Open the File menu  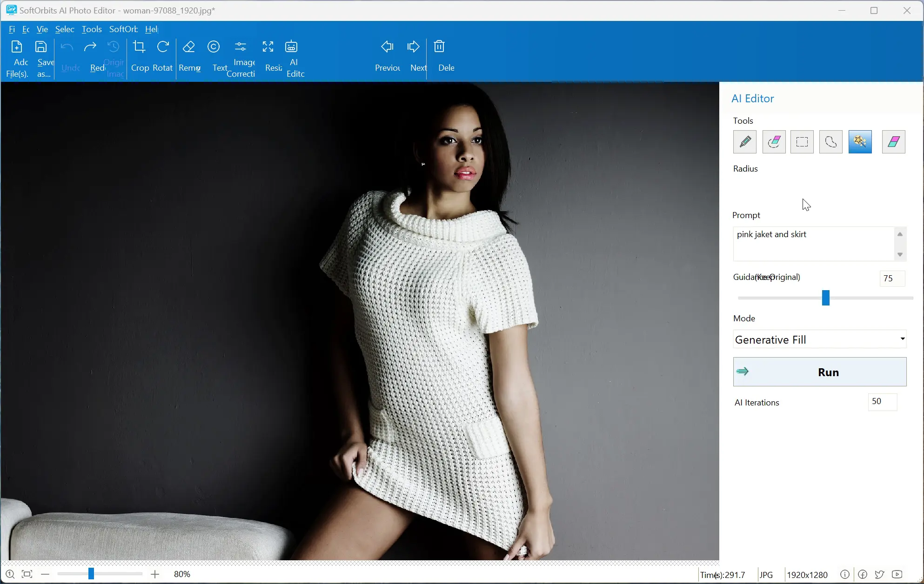coord(12,29)
